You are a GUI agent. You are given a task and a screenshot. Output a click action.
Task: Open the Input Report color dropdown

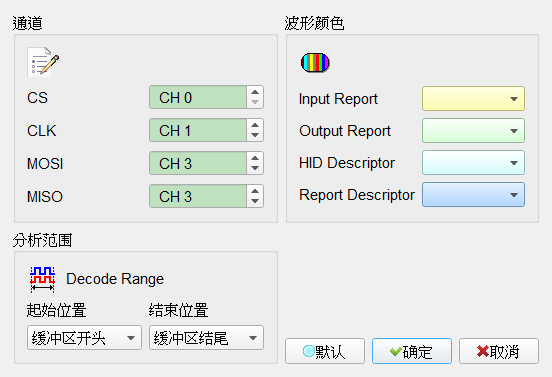473,99
